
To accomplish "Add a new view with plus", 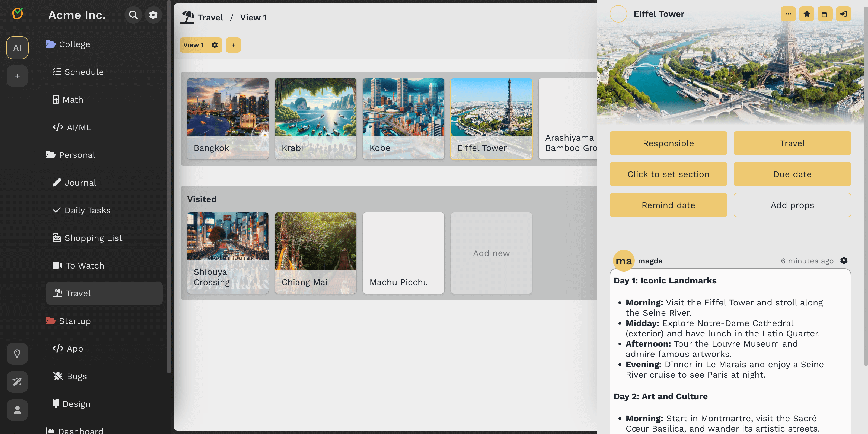I will (233, 45).
